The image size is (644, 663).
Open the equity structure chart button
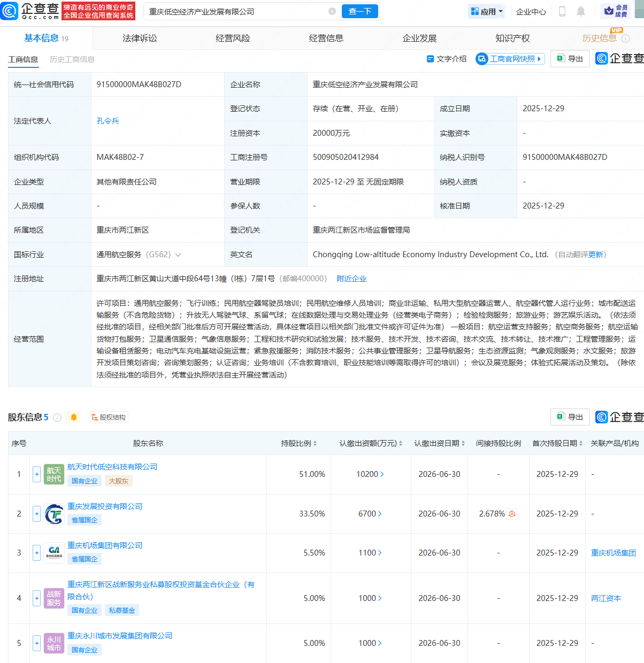tap(109, 417)
